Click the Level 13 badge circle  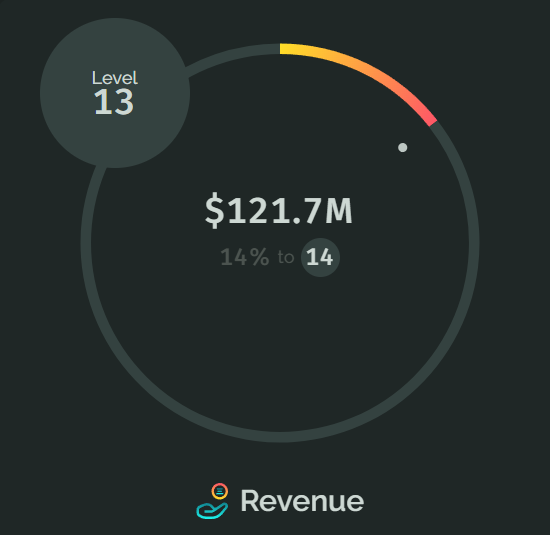click(115, 93)
